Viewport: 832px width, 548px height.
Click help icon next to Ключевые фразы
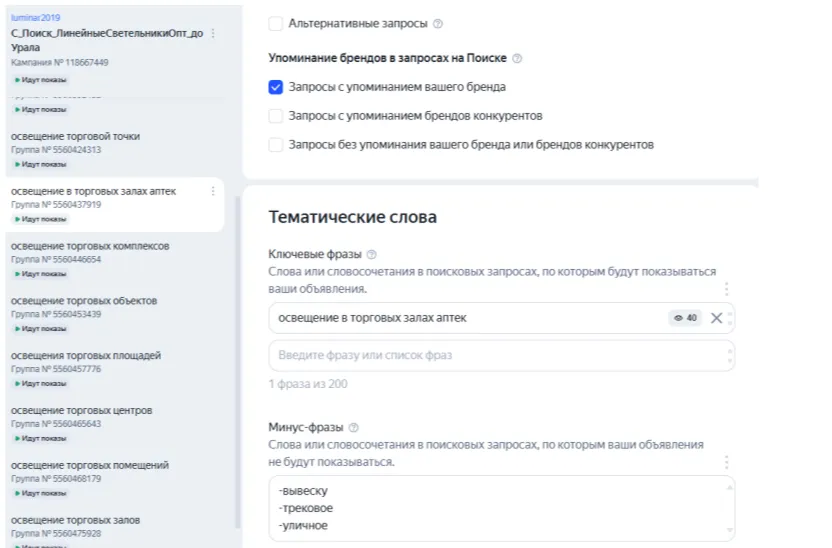coord(372,255)
